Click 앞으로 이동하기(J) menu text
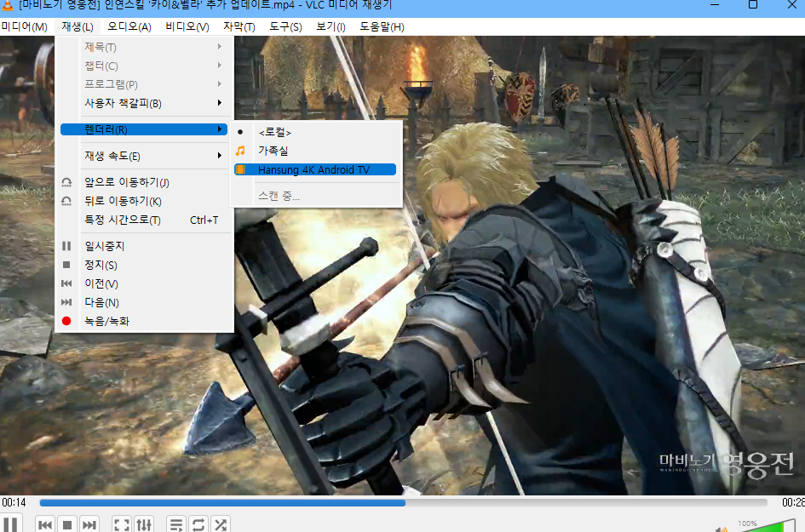The width and height of the screenshot is (805, 532). (x=127, y=182)
